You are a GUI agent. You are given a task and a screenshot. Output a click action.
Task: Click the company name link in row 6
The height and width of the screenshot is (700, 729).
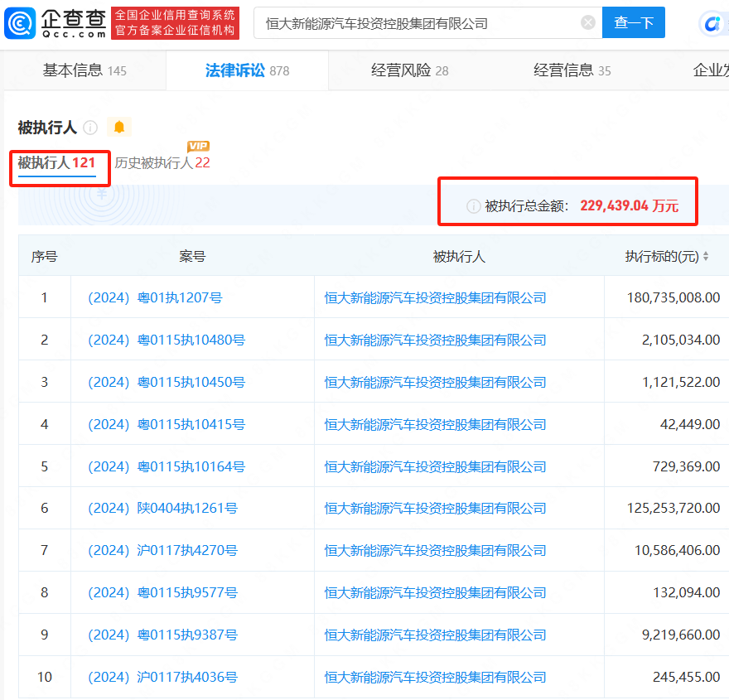[435, 508]
